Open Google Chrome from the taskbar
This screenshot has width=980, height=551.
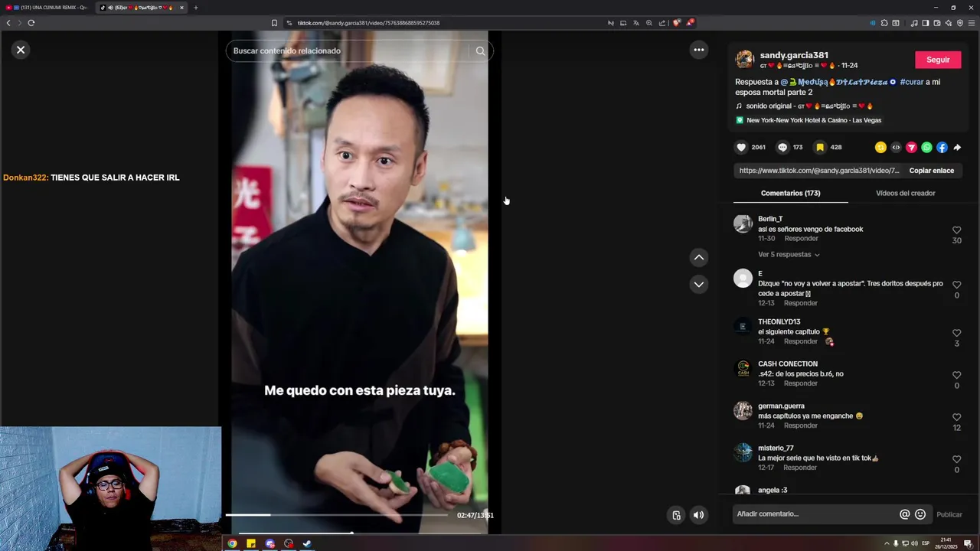click(x=232, y=543)
